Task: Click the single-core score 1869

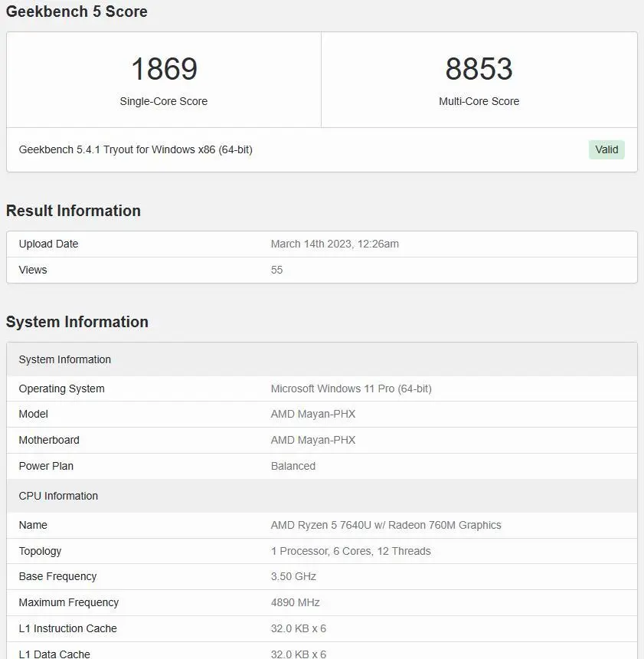Action: click(164, 69)
